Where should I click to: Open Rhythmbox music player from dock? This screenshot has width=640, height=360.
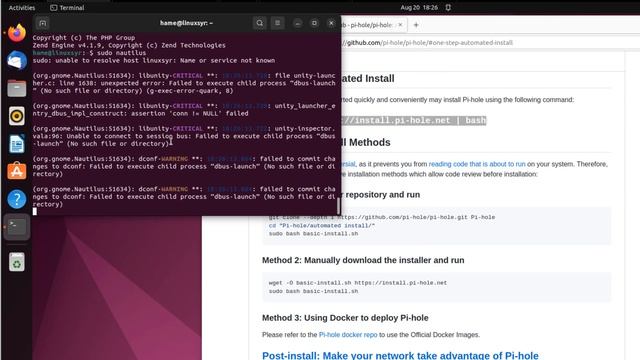pyautogui.click(x=17, y=116)
